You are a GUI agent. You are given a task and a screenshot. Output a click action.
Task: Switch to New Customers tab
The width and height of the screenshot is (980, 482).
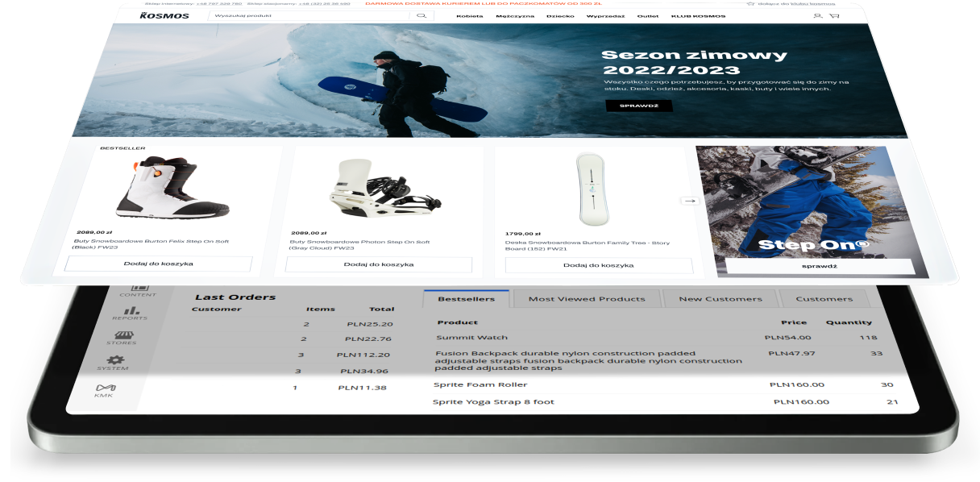(x=720, y=299)
